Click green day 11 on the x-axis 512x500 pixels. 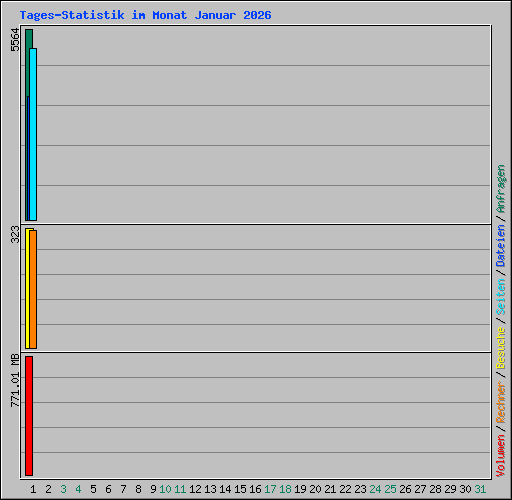point(180,489)
